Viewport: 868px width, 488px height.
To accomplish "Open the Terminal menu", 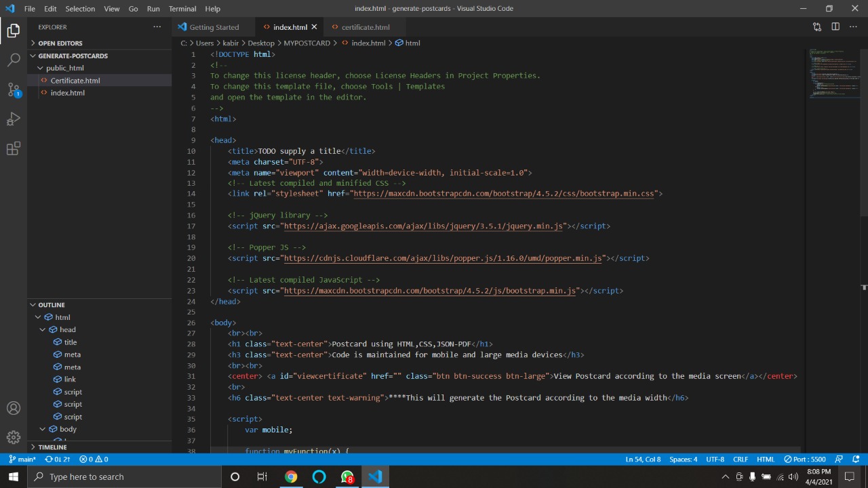I will point(182,9).
